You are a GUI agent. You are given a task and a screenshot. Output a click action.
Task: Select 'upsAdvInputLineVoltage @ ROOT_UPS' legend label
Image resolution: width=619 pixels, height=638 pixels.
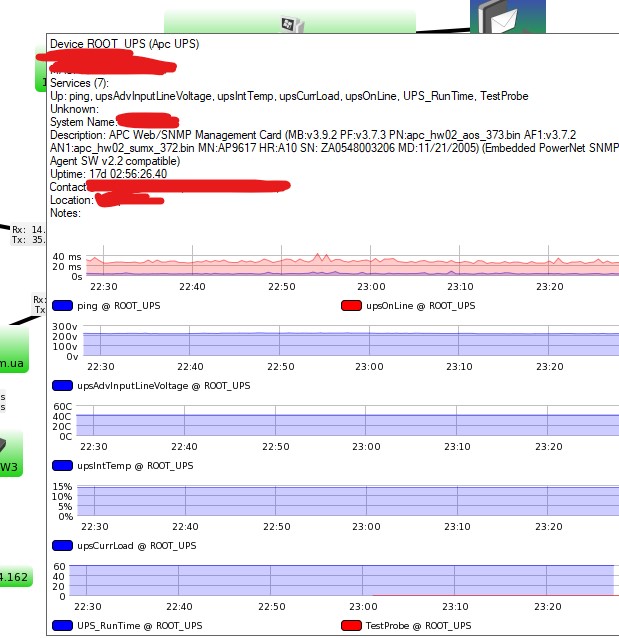(164, 386)
